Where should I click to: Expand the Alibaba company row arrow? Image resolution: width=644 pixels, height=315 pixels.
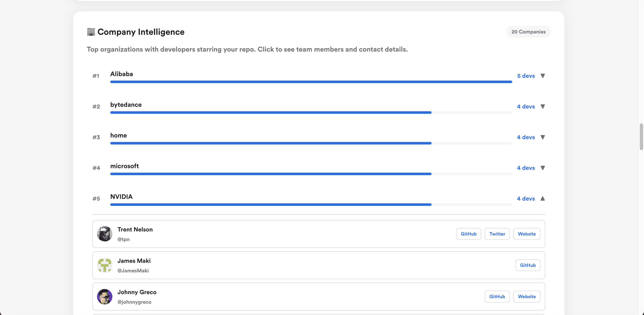pyautogui.click(x=542, y=76)
